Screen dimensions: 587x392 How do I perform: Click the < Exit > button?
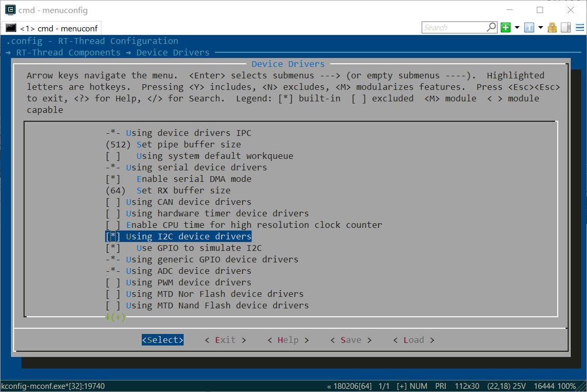[225, 340]
